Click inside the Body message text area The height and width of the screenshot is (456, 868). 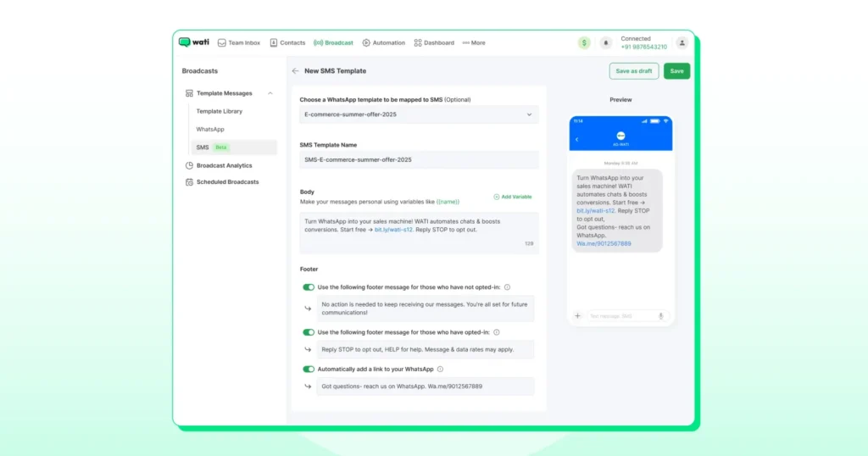pyautogui.click(x=419, y=233)
